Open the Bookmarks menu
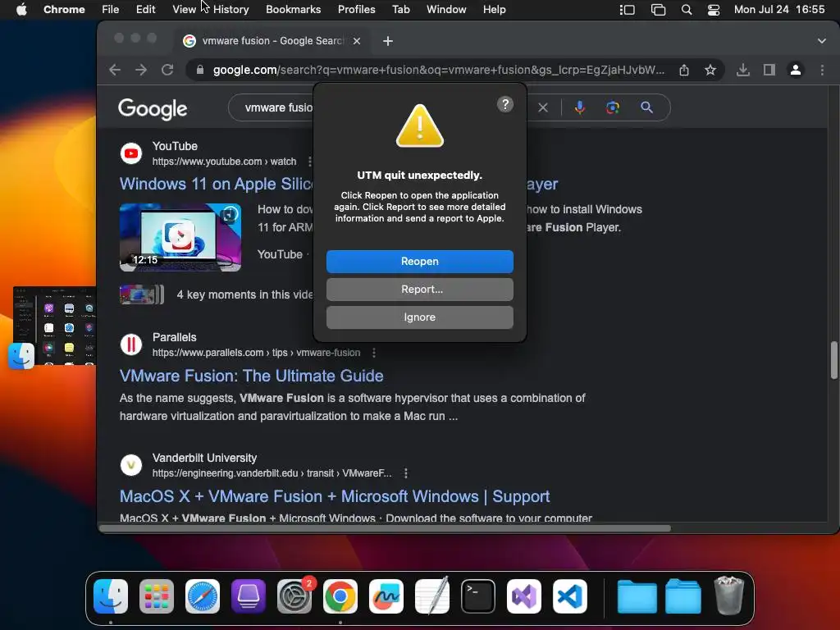 coord(293,9)
